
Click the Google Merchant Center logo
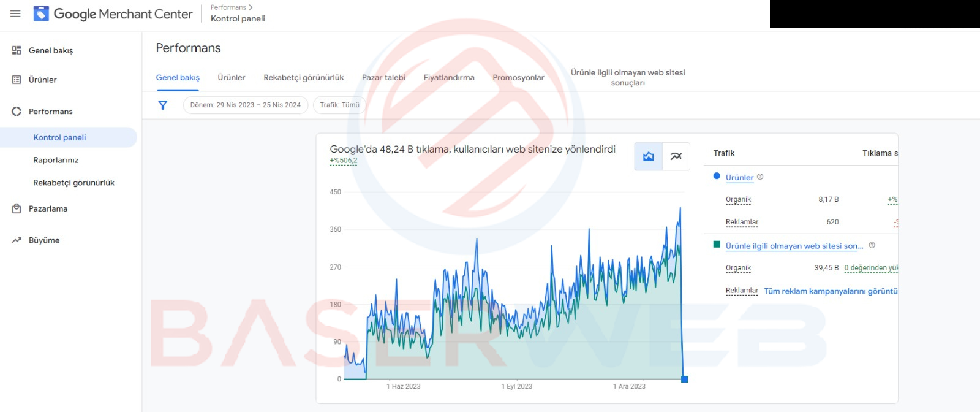click(41, 13)
